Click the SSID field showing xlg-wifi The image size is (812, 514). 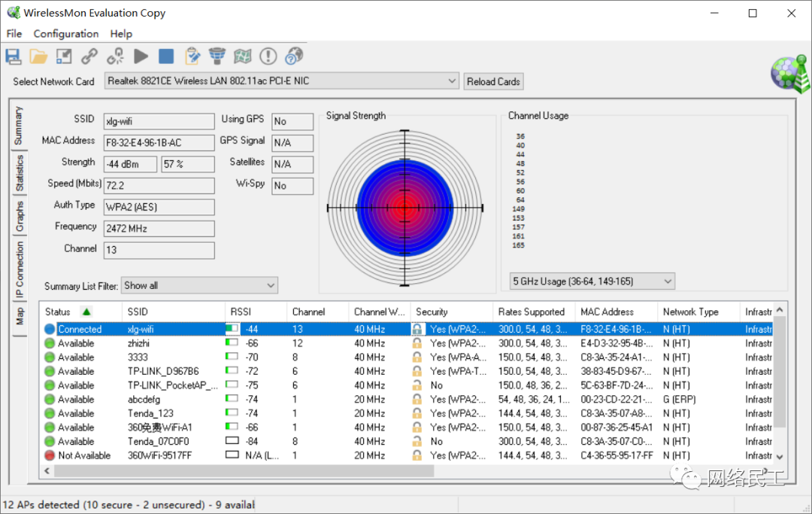point(159,121)
